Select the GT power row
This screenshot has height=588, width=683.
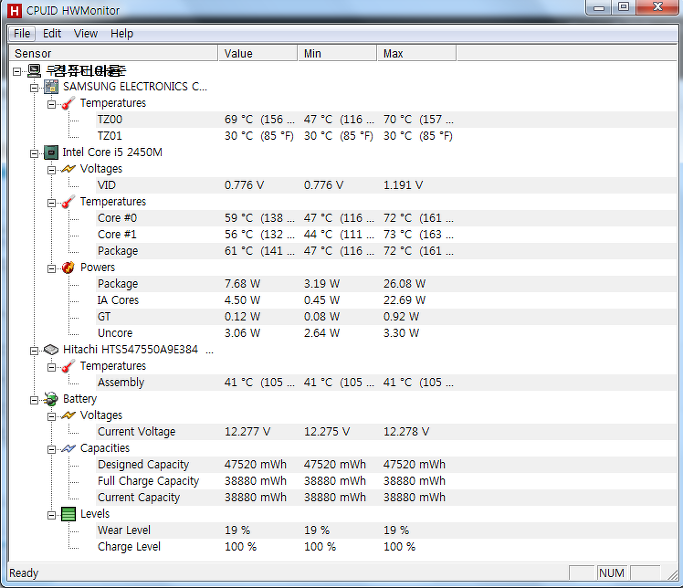click(386, 317)
